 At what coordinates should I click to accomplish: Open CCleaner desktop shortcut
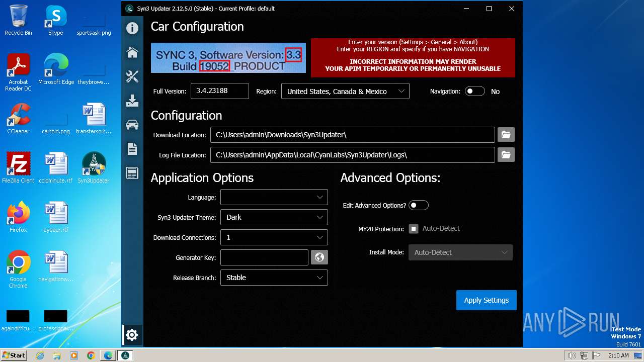coord(18,119)
